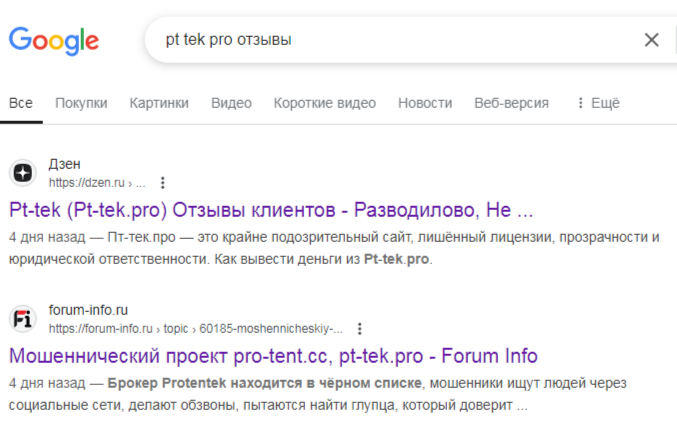Viewport: 677px width, 432px height.
Task: Click the snippet text 'Пт-тек.про — это крайне подозрительный сайт'
Action: point(261,237)
